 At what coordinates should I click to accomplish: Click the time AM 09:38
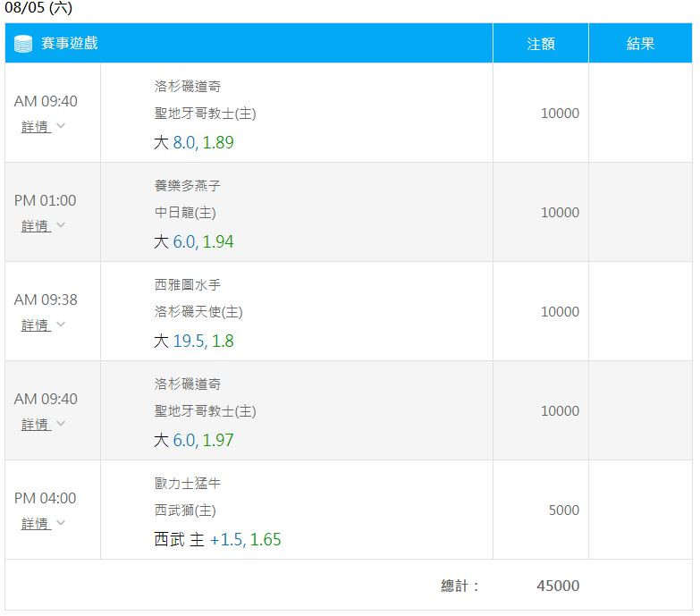tap(46, 300)
